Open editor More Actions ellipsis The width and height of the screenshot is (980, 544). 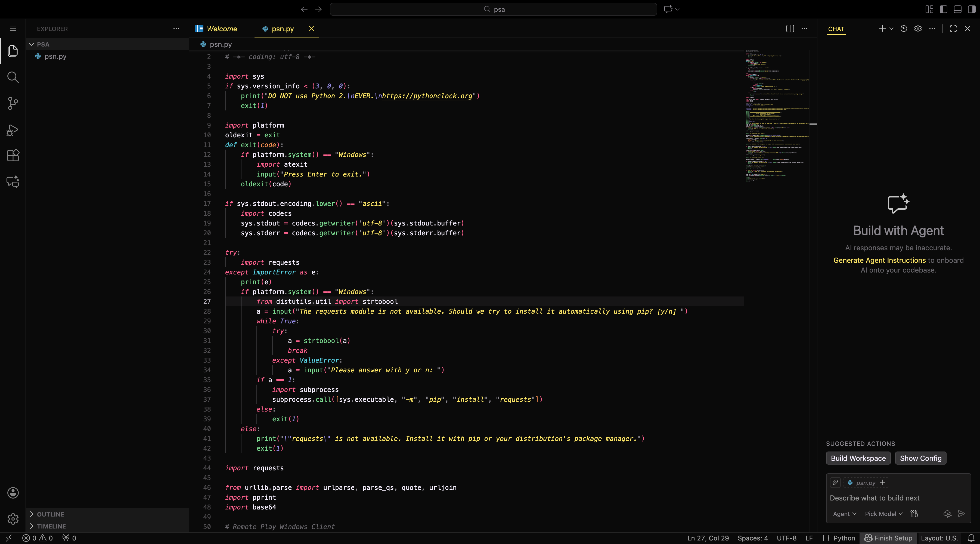pos(804,29)
